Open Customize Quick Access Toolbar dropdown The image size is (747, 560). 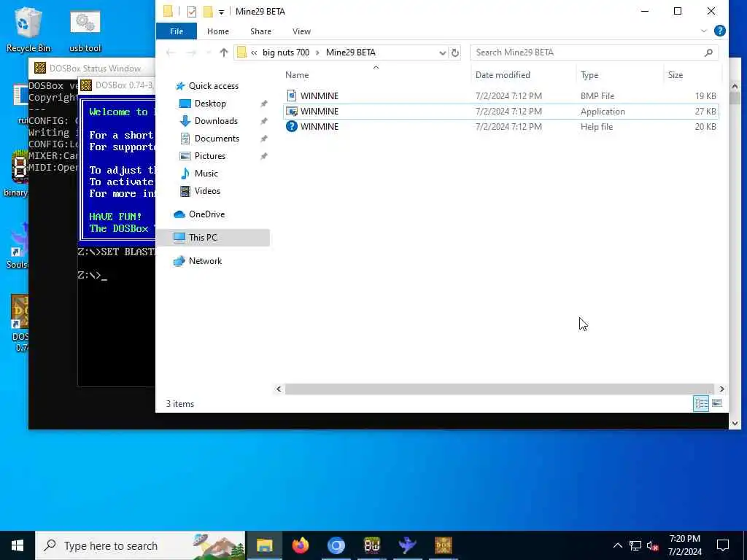tap(221, 12)
